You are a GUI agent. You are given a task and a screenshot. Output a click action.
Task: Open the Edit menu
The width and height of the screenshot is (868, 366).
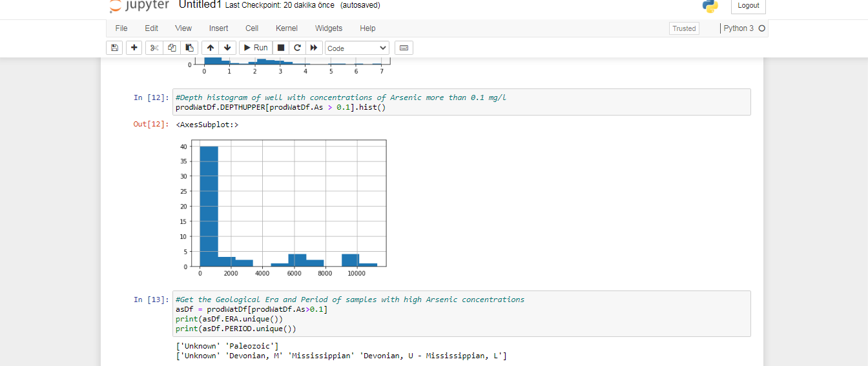[x=152, y=28]
